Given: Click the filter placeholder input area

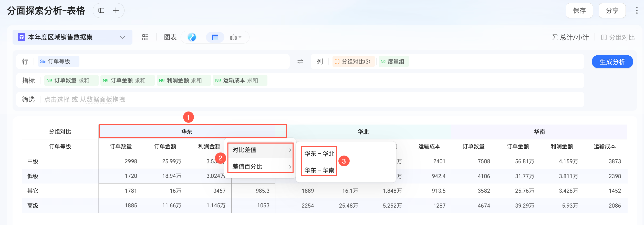Looking at the screenshot, I should [x=313, y=99].
